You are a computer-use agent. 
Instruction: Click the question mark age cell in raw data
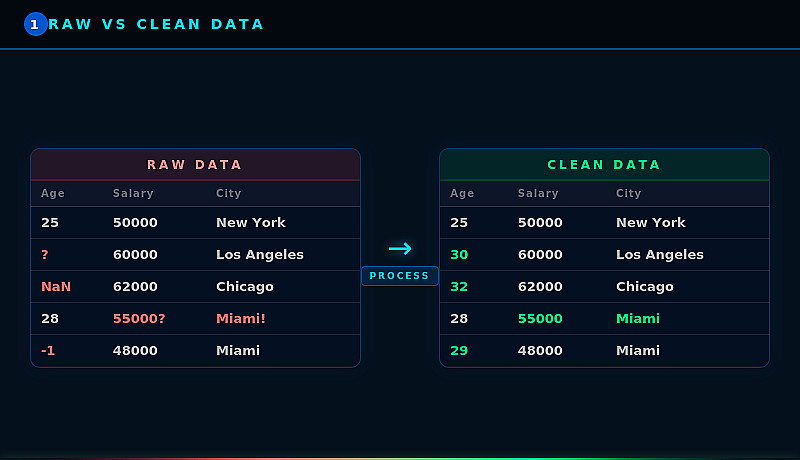click(x=45, y=255)
